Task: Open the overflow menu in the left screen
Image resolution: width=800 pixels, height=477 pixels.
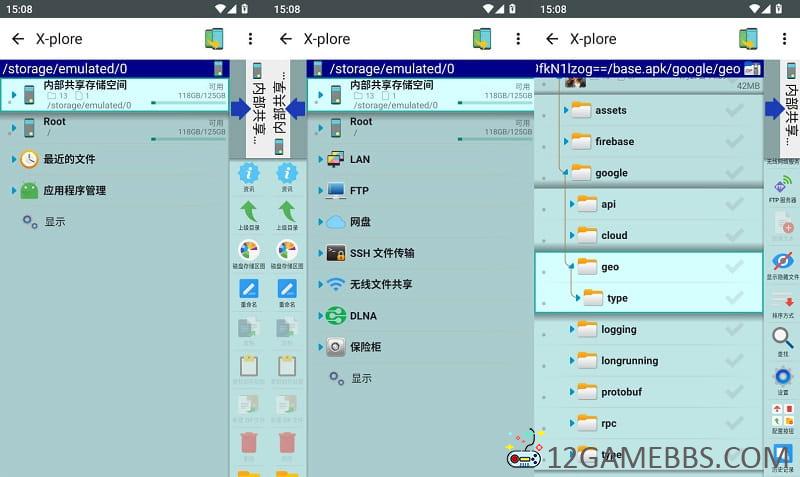Action: click(250, 39)
